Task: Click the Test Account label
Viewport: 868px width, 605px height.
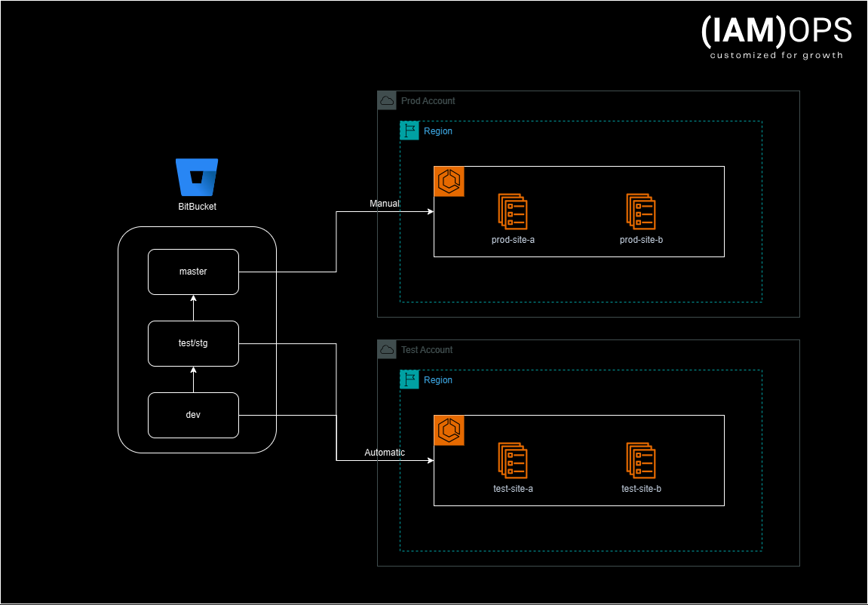Action: 427,350
